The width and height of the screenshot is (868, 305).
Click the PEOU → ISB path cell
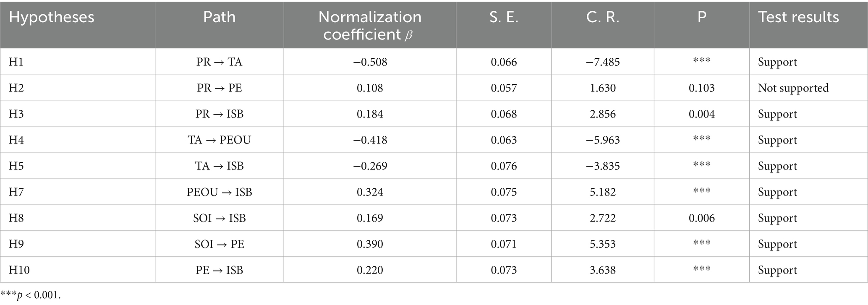[x=219, y=192]
